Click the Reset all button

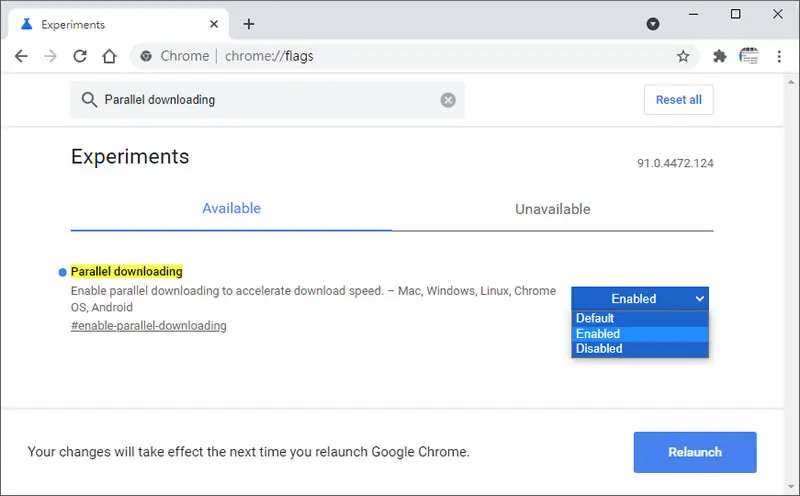click(679, 100)
